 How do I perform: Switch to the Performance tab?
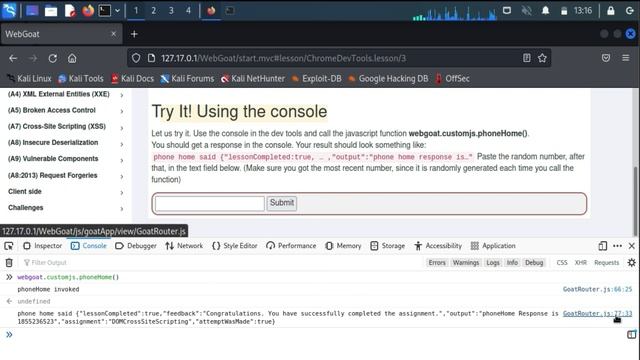291,246
